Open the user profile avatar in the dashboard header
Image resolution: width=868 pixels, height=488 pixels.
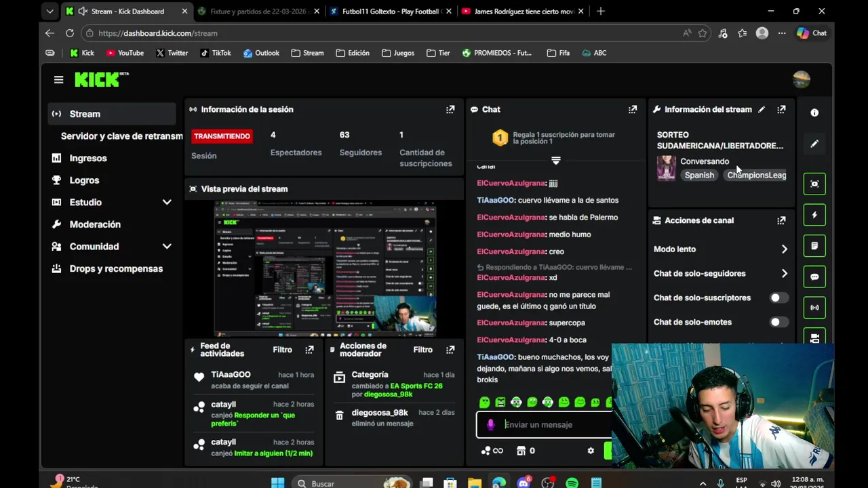[802, 80]
